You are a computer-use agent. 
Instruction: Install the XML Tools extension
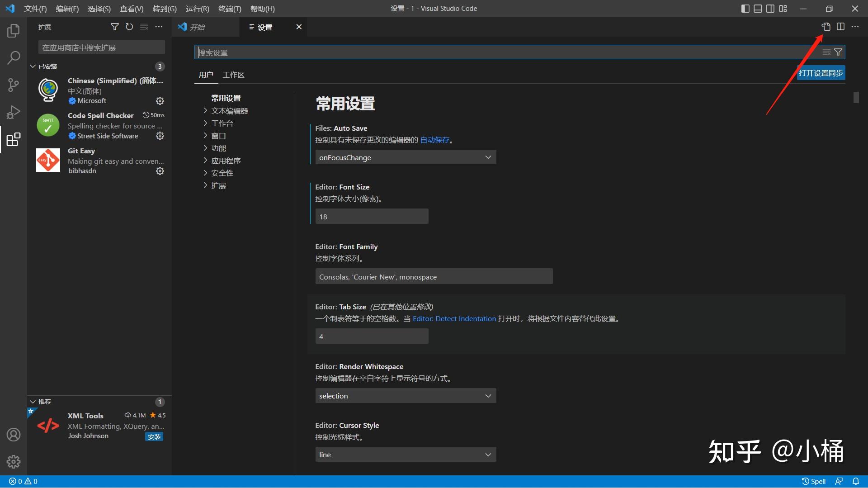154,436
